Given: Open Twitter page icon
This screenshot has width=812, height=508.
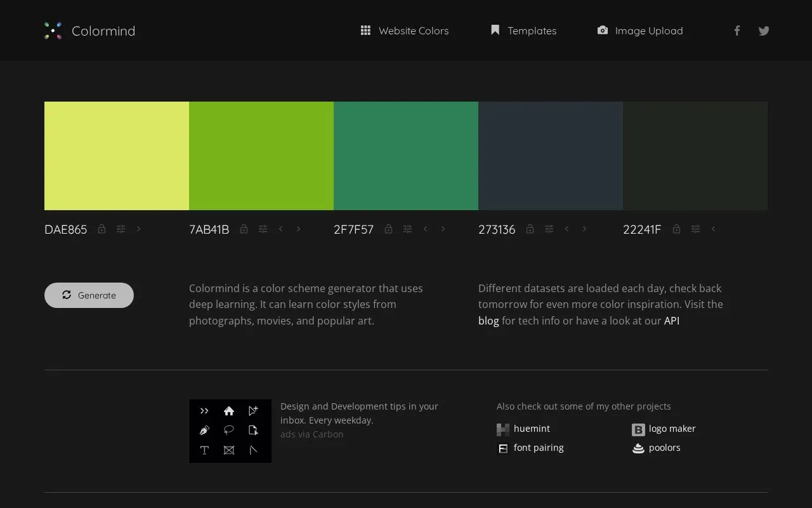Looking at the screenshot, I should coord(764,30).
